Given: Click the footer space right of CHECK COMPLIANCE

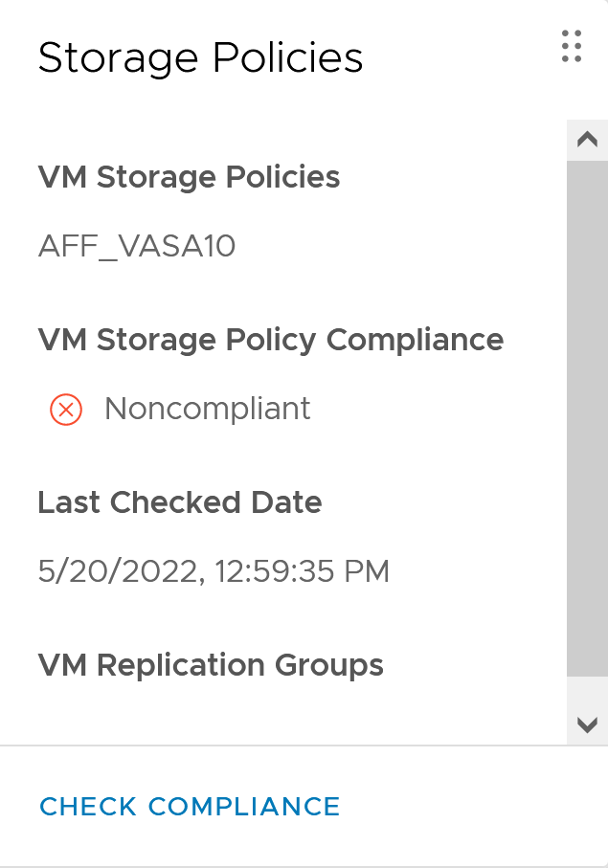Looking at the screenshot, I should click(x=469, y=807).
